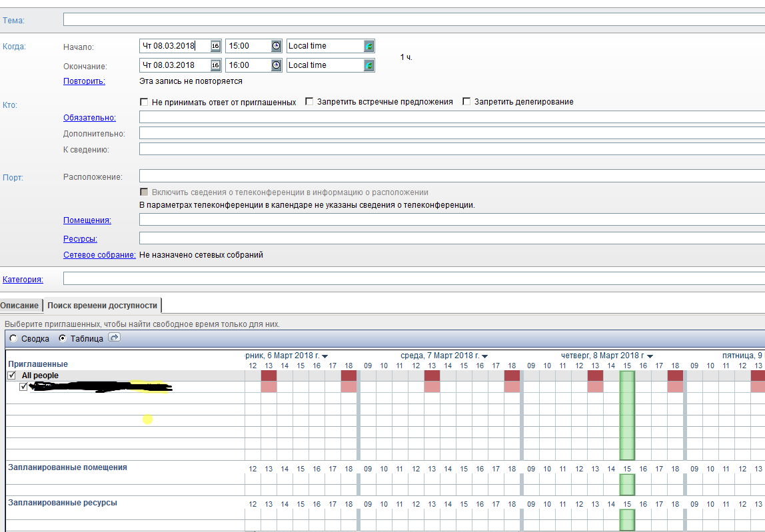Image resolution: width=765 pixels, height=532 pixels.
Task: Click the Ресурсы input field
Action: 452,238
